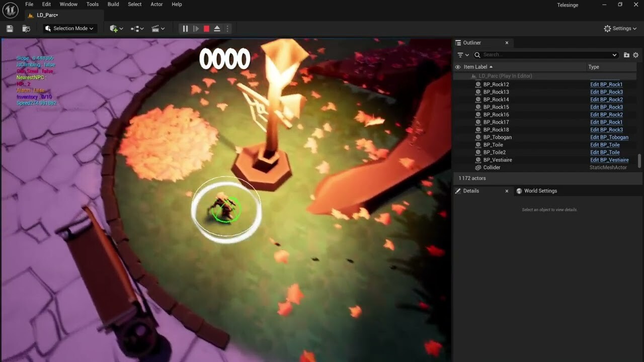Open the Selection Mode dropdown
This screenshot has height=362, width=644.
tap(69, 29)
